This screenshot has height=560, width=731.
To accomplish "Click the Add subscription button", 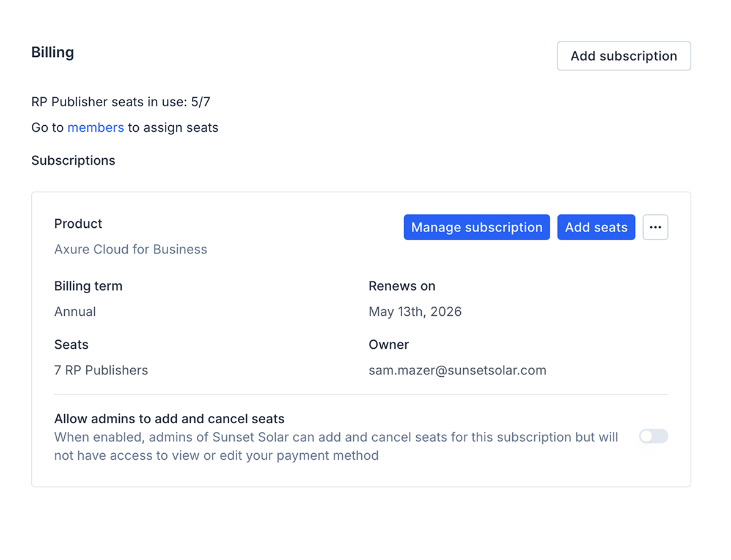I will pos(623,56).
